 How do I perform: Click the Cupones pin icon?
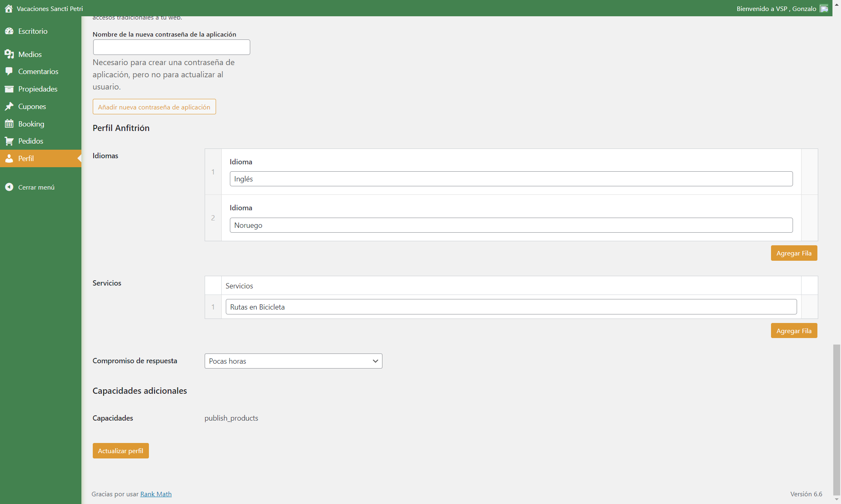tap(9, 106)
